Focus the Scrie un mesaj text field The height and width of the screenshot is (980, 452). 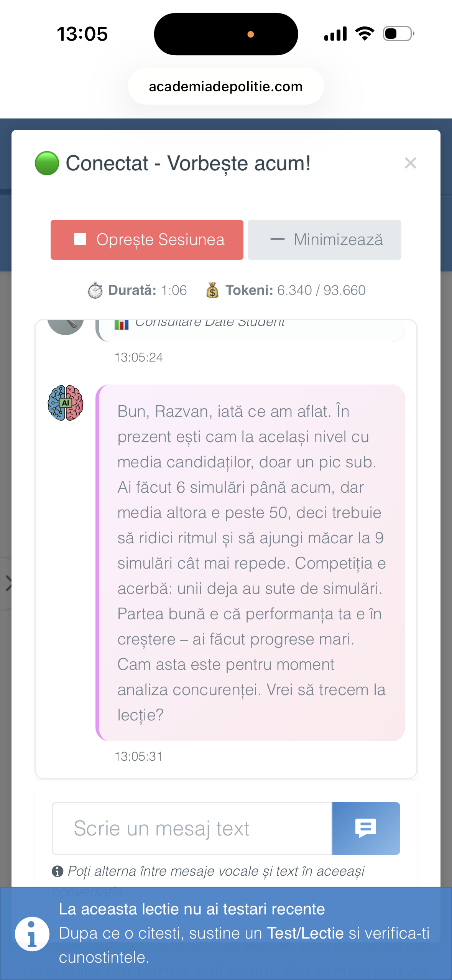pyautogui.click(x=192, y=828)
